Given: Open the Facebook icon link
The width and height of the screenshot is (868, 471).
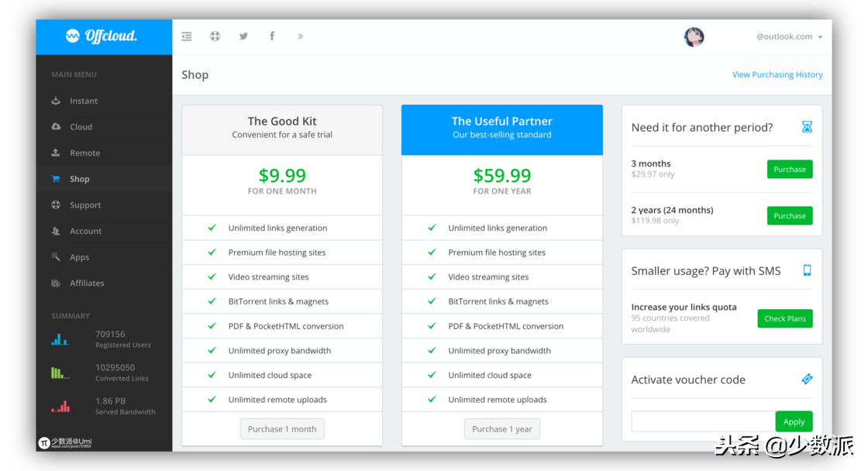Looking at the screenshot, I should pos(272,36).
